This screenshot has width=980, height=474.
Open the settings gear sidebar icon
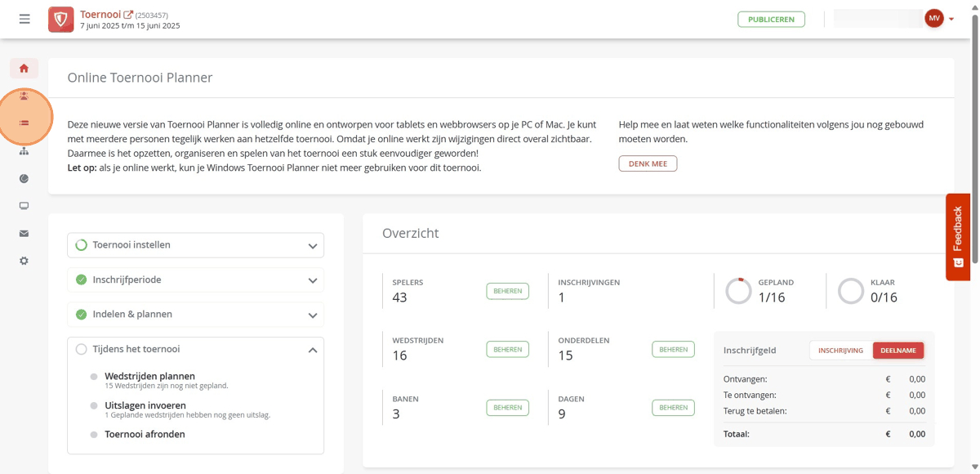click(24, 261)
